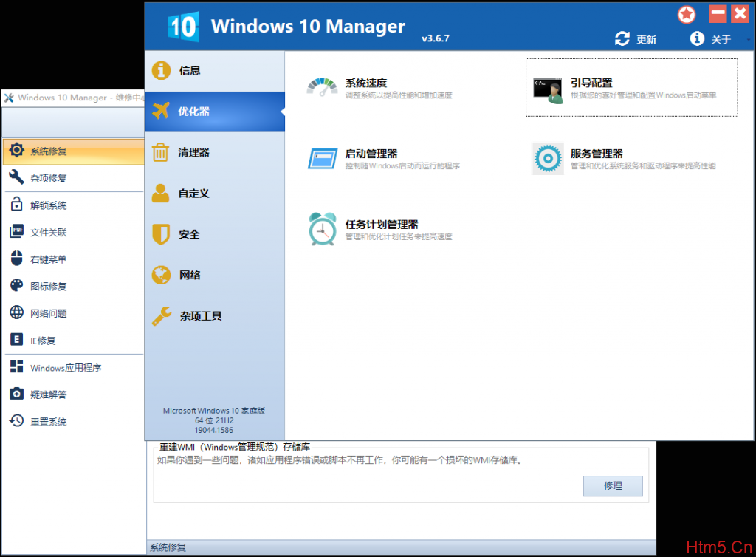Viewport: 756px width, 557px height.
Task: Click the history icon beside 重置系统
Action: click(16, 420)
